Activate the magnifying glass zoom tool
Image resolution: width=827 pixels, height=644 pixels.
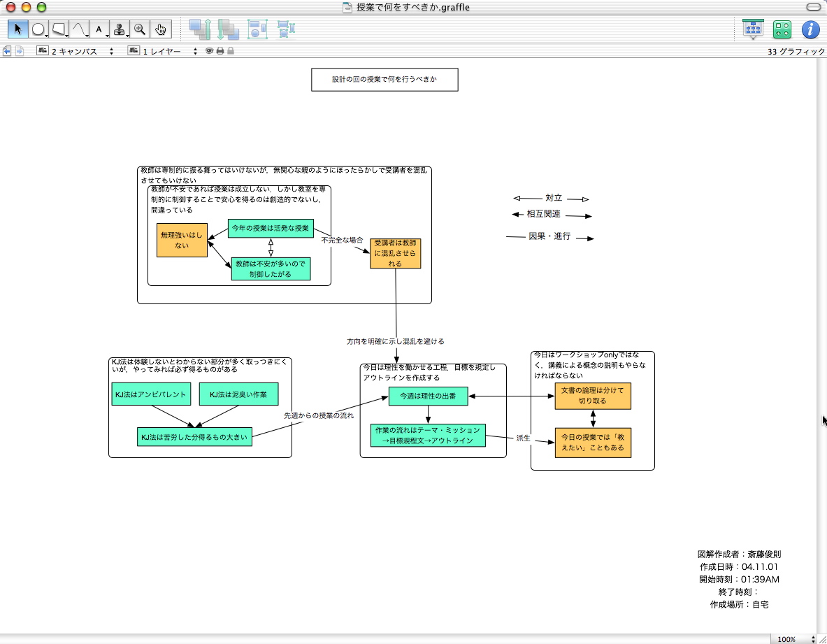click(140, 29)
